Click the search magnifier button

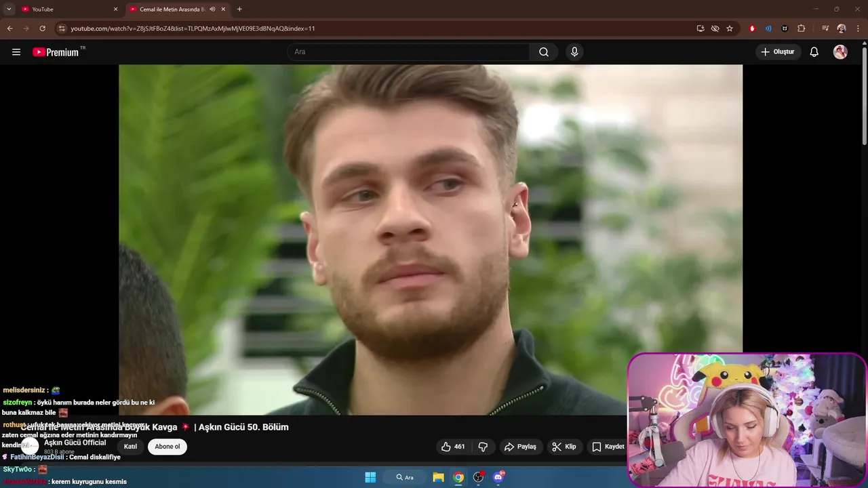544,52
